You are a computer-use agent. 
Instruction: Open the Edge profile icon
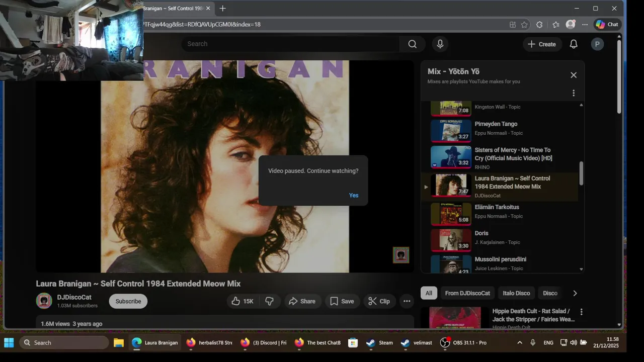(571, 24)
